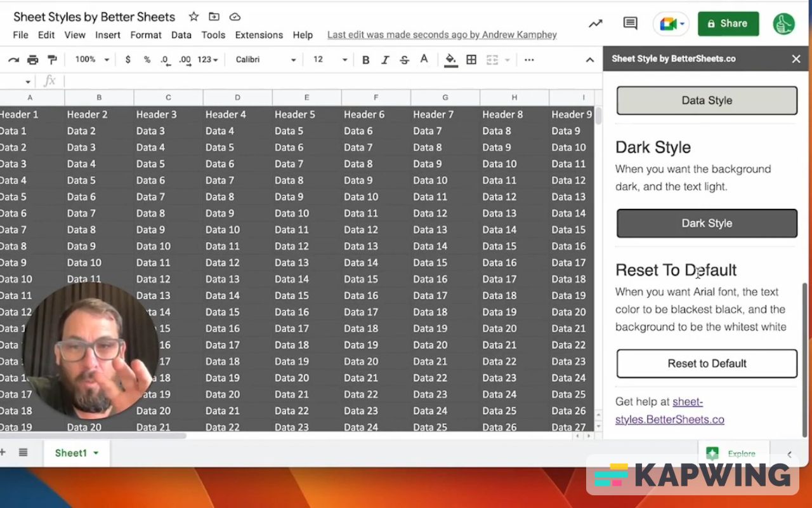Click the document title Sheet Styles
Viewport: 812px width, 508px height.
(x=94, y=17)
